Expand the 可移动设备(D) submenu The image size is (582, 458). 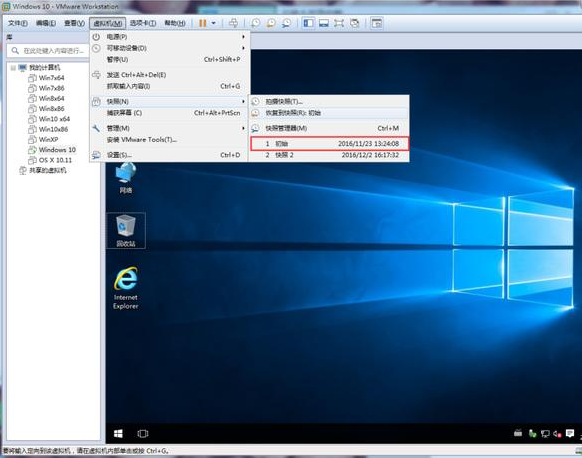coord(169,48)
